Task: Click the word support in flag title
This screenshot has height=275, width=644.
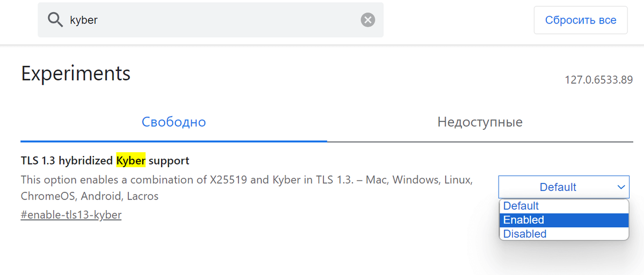Action: point(169,160)
